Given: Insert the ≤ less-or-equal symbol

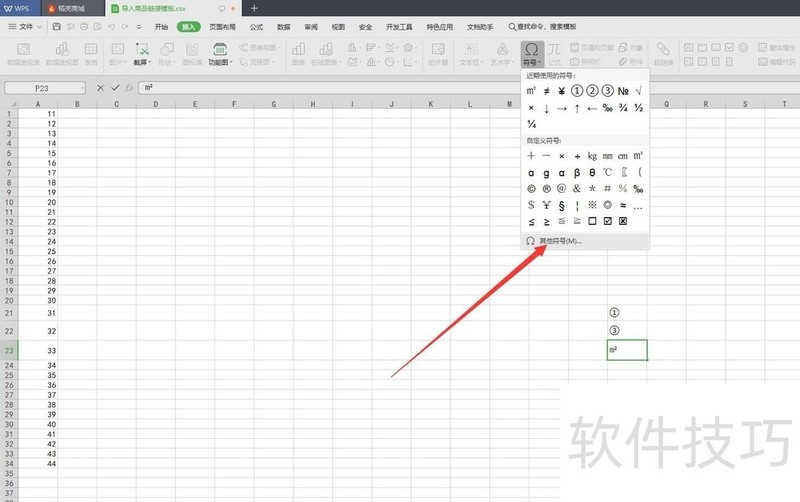Looking at the screenshot, I should (x=531, y=221).
